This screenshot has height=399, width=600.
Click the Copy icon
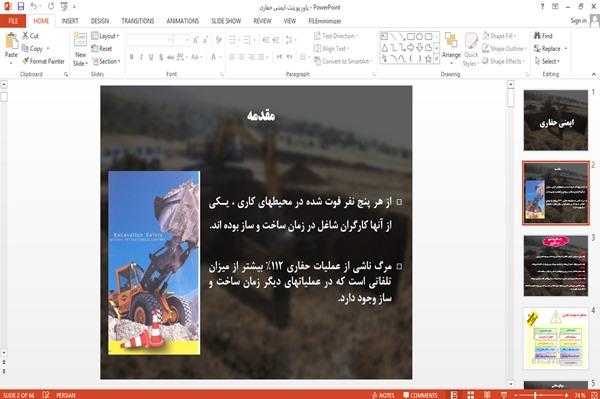point(25,49)
